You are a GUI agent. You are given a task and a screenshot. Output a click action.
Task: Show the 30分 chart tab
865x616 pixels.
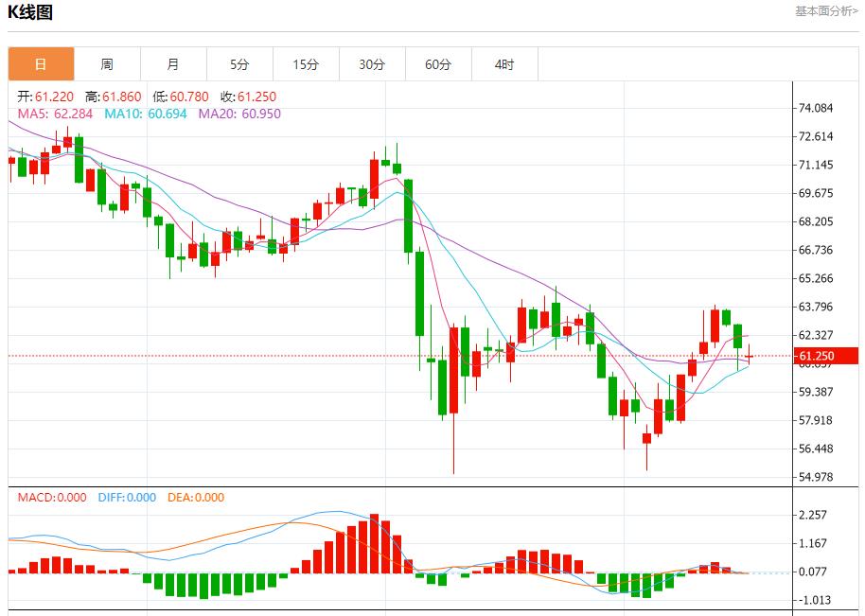pos(372,64)
